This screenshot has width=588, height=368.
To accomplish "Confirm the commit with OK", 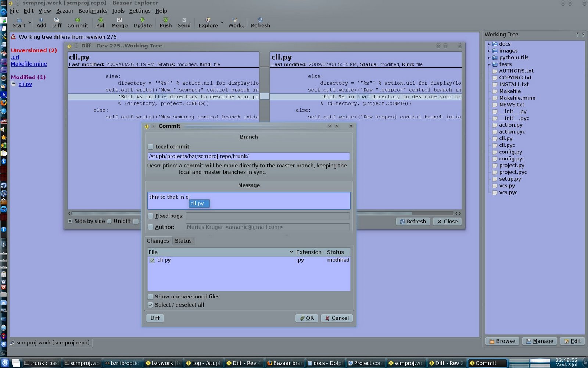I will coord(306,318).
